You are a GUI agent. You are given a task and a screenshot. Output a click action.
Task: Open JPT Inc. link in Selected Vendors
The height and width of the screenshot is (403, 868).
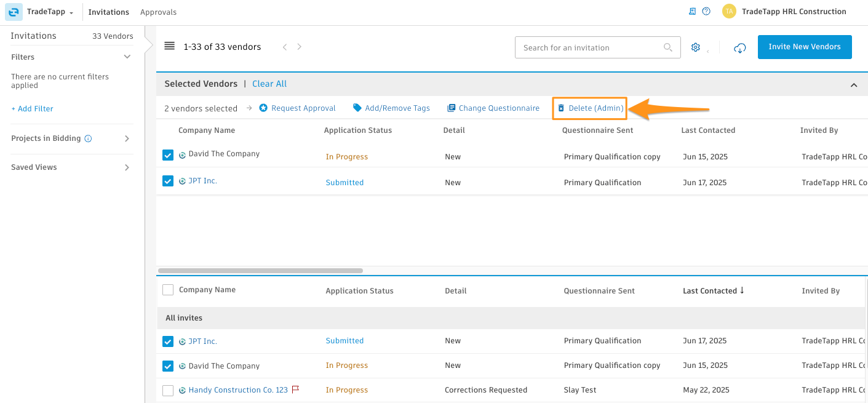click(202, 181)
